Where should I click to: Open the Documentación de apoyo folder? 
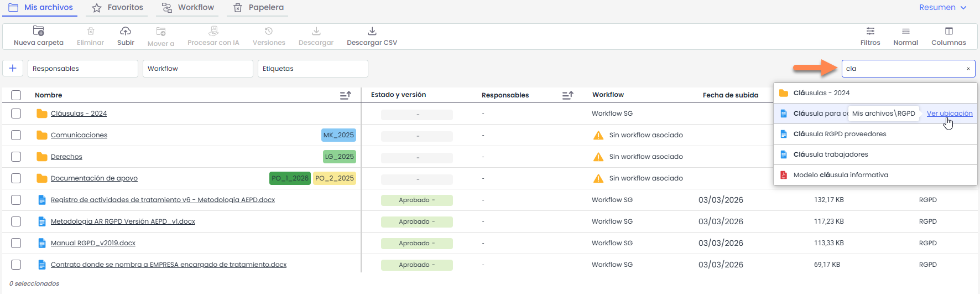click(x=94, y=178)
